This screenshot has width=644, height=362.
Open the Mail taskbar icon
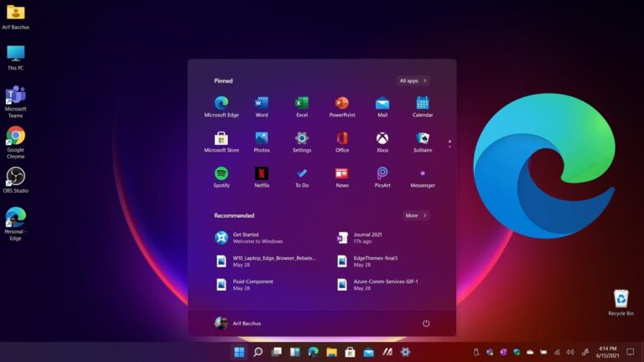(x=369, y=352)
